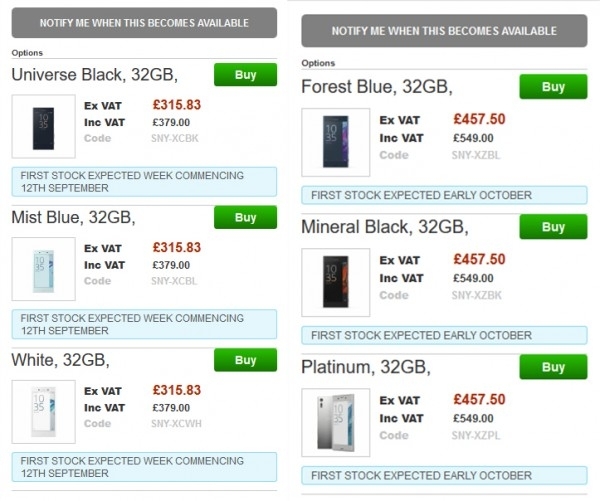
Task: Open Mineral Black phone thumbnail
Action: point(336,282)
